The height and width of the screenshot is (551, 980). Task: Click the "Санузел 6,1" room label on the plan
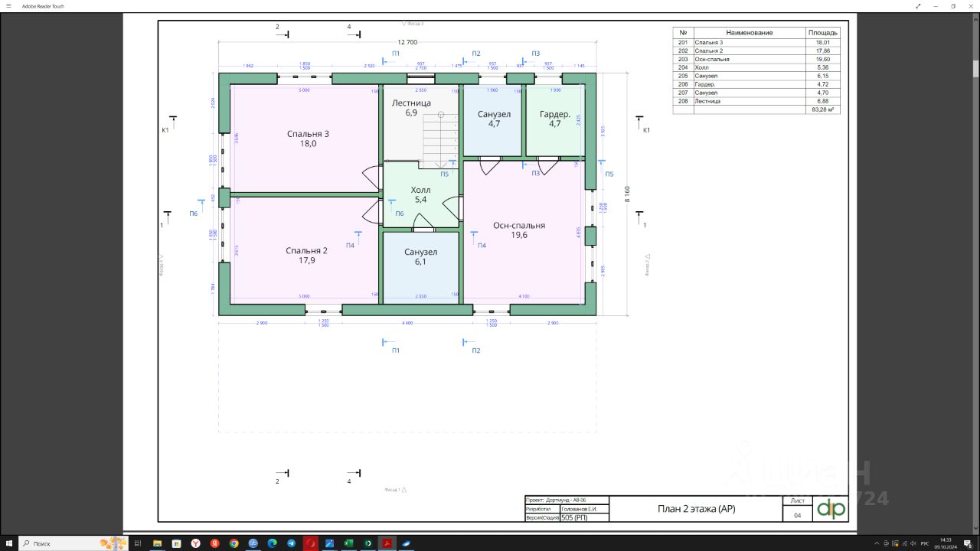coord(420,256)
